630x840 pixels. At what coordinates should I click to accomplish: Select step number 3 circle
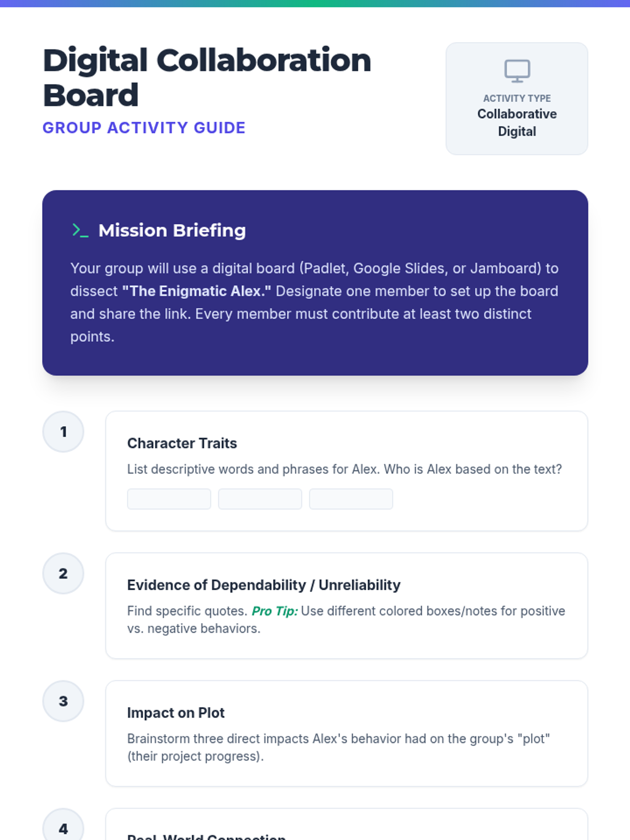[63, 701]
